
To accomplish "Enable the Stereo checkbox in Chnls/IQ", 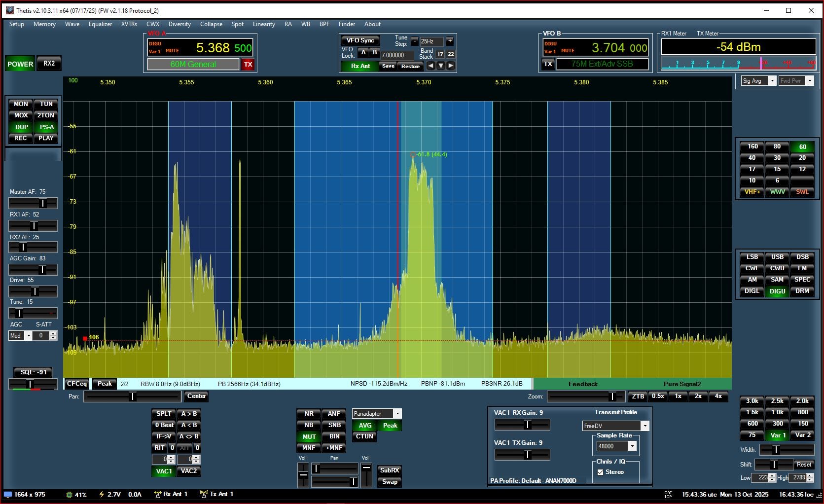I will tap(601, 472).
